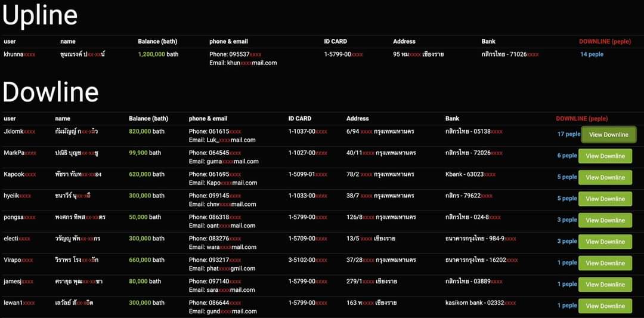The image size is (644, 318).
Task: Click the 17 peple count
Action: point(568,134)
